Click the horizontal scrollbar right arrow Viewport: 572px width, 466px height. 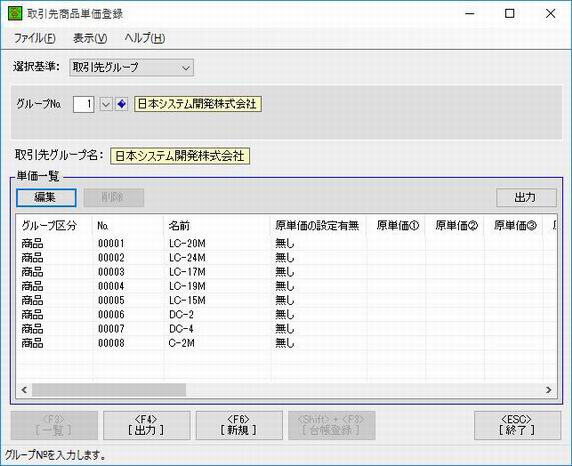point(549,390)
